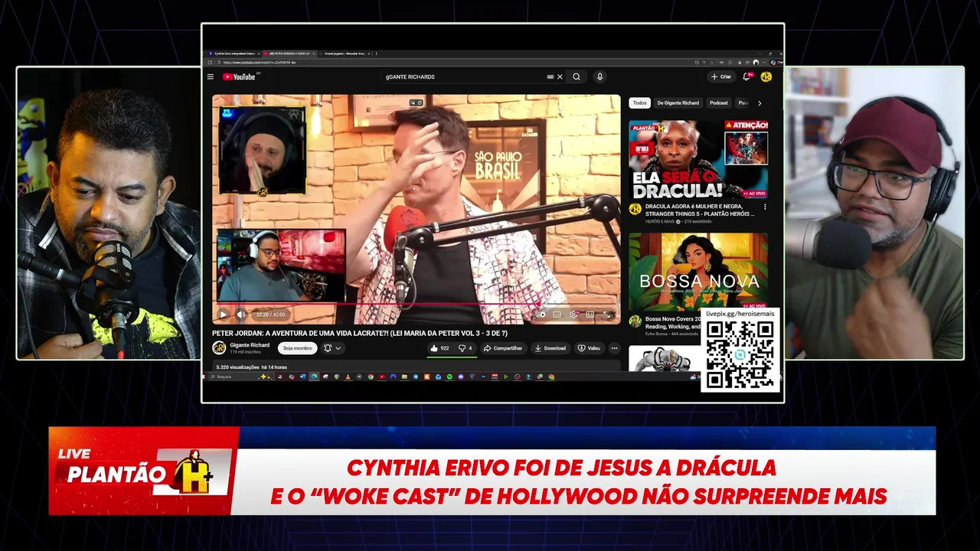The image size is (980, 551).
Task: Switch to the third browser tab
Action: [x=345, y=54]
